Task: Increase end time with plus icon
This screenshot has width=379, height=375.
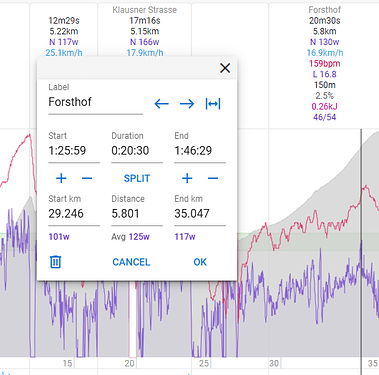Action: click(187, 178)
